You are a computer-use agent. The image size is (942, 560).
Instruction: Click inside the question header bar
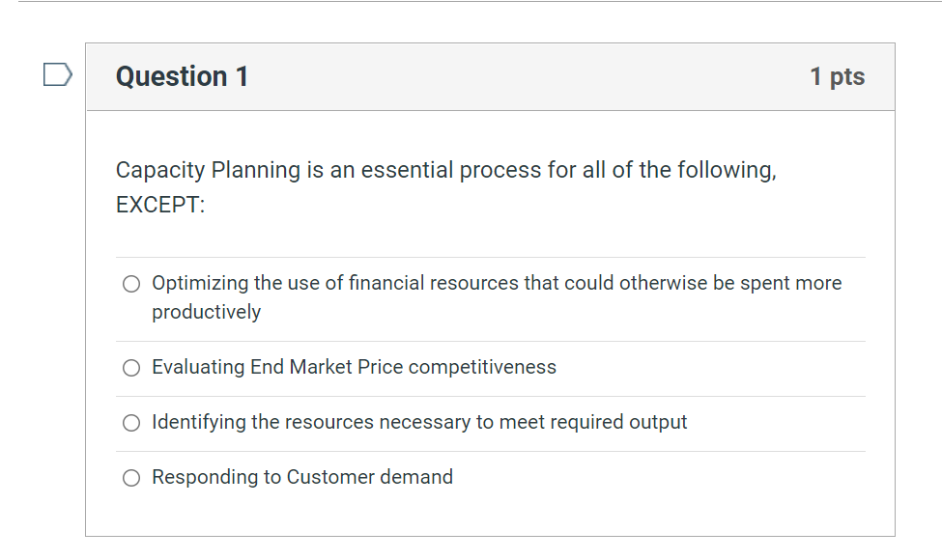483,76
